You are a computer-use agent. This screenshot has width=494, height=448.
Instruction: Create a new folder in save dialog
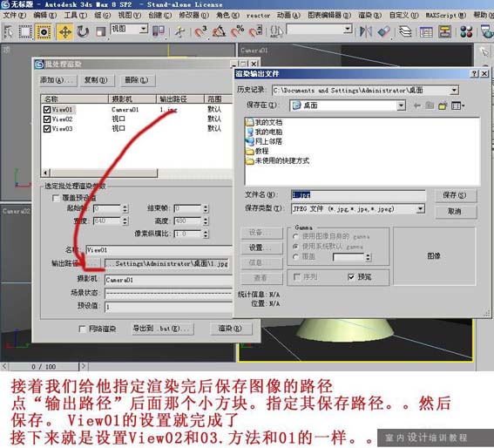(x=443, y=105)
